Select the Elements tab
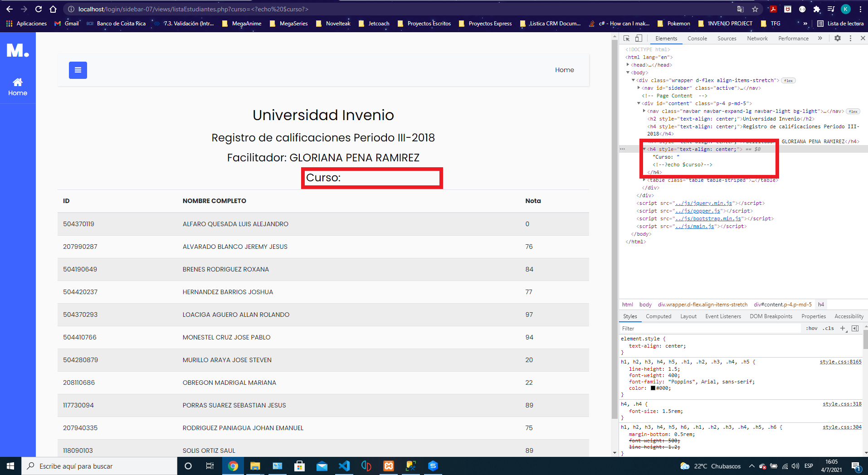Screen dimensions: 868x475 point(666,39)
